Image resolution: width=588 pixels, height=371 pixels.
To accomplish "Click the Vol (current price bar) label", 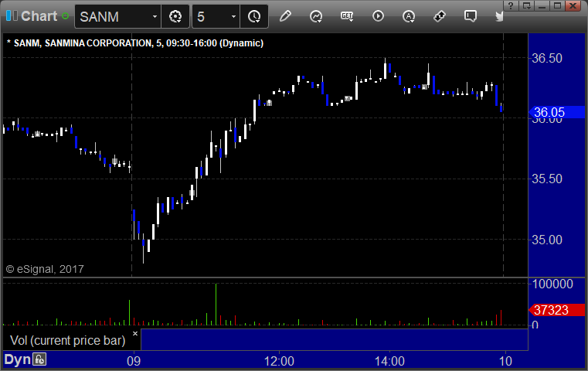I will (x=67, y=340).
